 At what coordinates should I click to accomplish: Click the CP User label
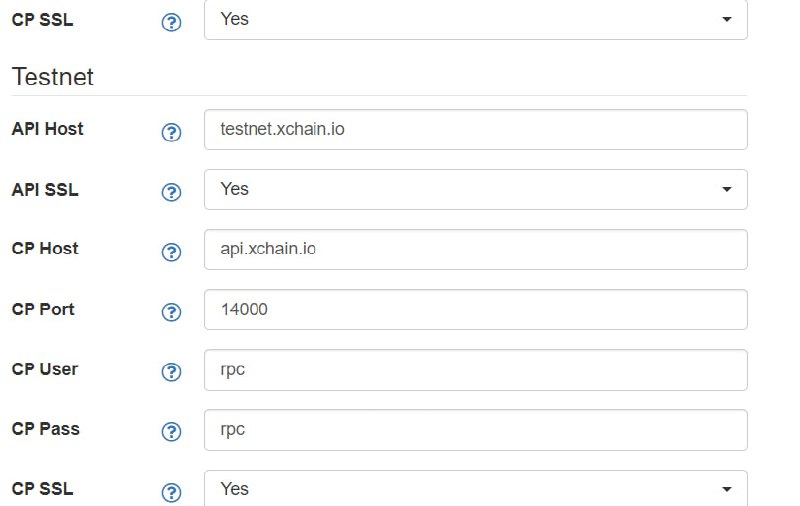click(x=45, y=369)
